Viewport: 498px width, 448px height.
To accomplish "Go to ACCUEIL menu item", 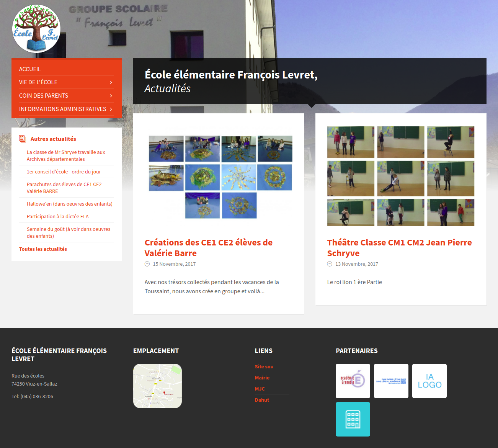I will tap(67, 69).
